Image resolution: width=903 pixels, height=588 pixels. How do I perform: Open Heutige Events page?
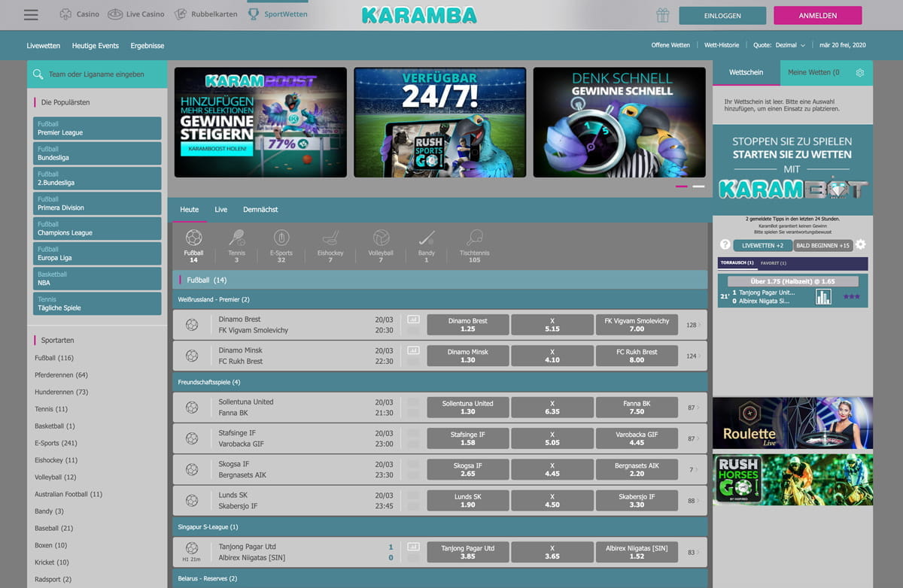coord(96,46)
